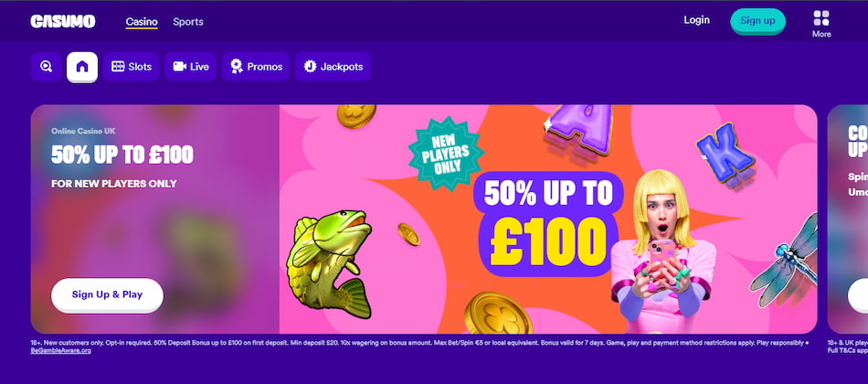Click the Sign Up & Play button
Viewport: 868px width, 384px height.
click(107, 294)
